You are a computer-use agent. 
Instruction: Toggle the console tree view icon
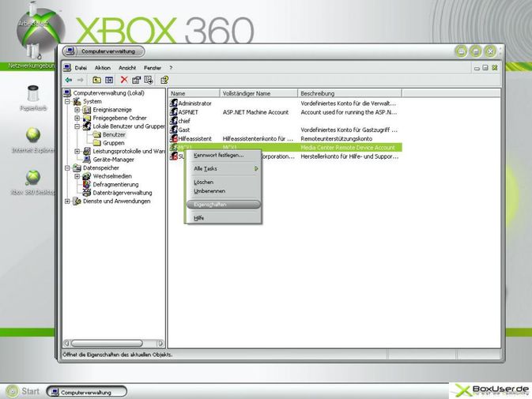tap(109, 80)
